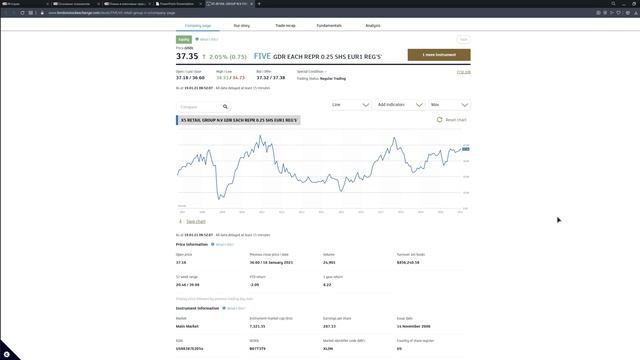This screenshot has width=640, height=360.
Task: Click the 1 more instrument button
Action: (x=439, y=55)
